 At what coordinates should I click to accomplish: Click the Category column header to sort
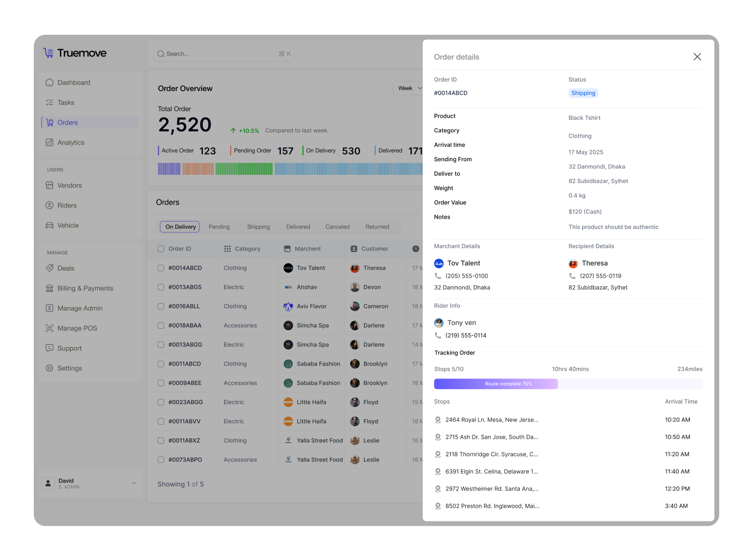click(x=247, y=249)
